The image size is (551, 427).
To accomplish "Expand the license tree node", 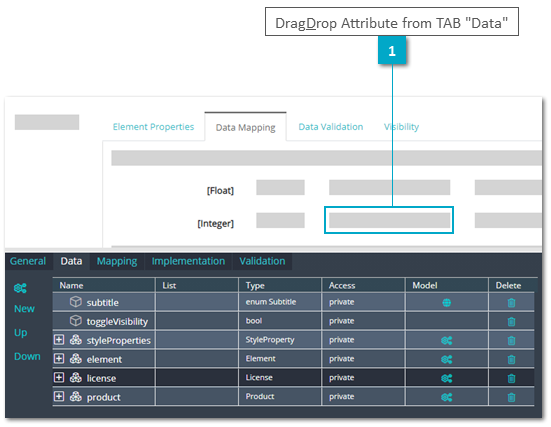I will (x=59, y=378).
